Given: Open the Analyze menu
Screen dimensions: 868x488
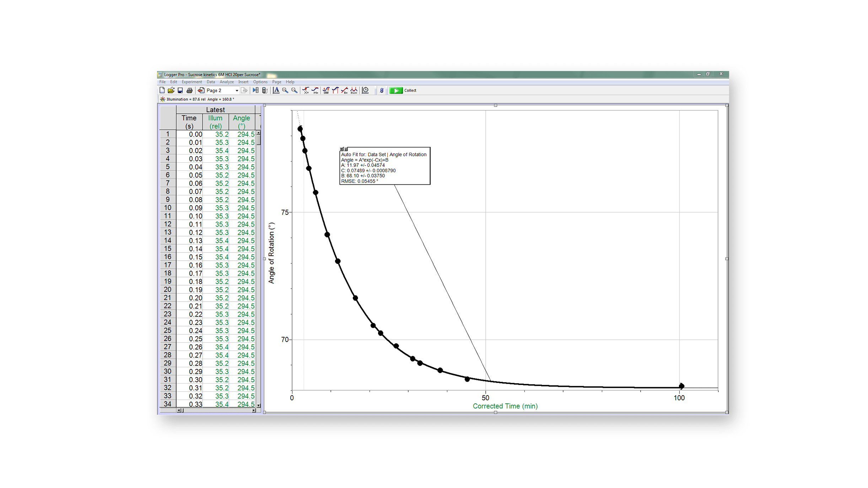Looking at the screenshot, I should [226, 82].
